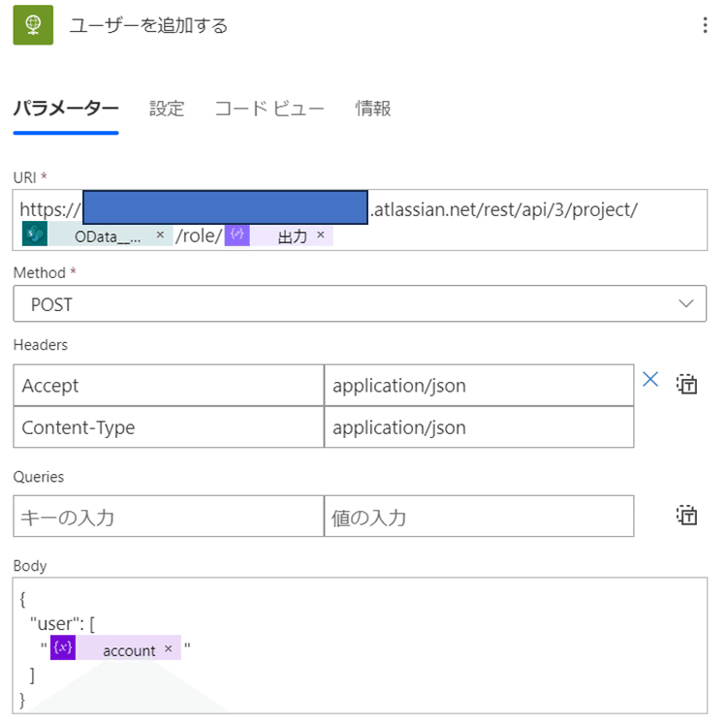Click the Accept header value field
Viewport: 728px width, 723px height.
pyautogui.click(x=479, y=386)
